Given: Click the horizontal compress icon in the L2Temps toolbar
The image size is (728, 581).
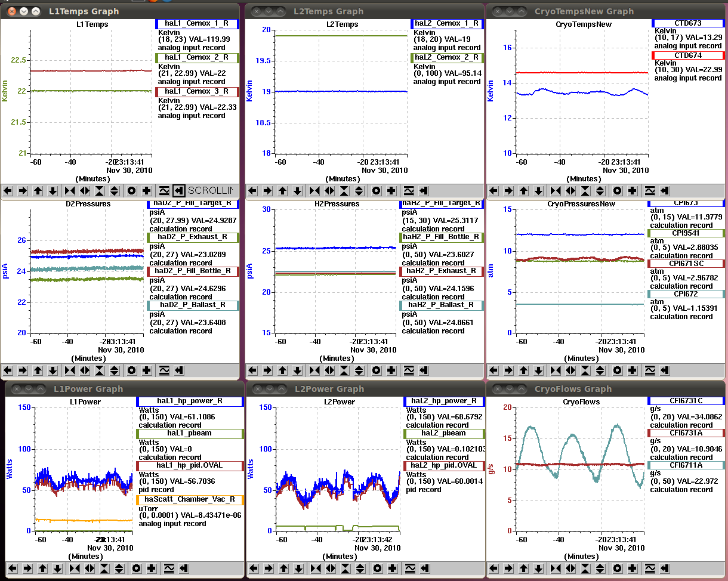Looking at the screenshot, I should (x=314, y=191).
